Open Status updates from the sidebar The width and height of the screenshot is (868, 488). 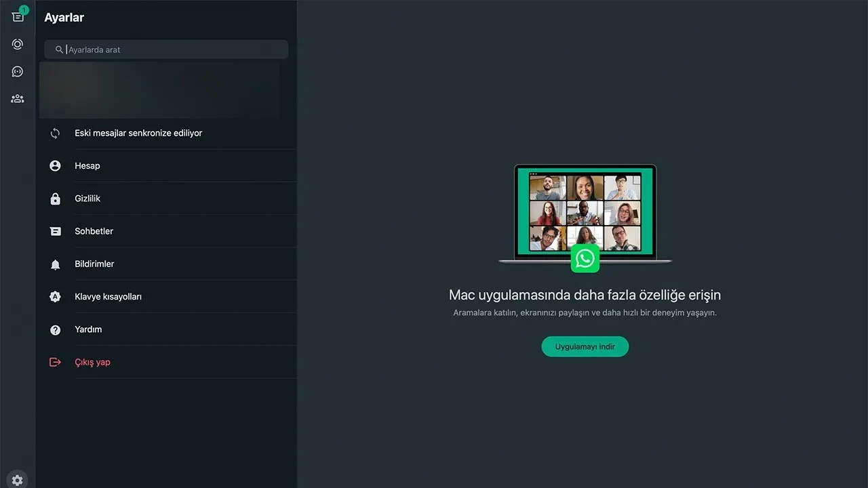17,44
